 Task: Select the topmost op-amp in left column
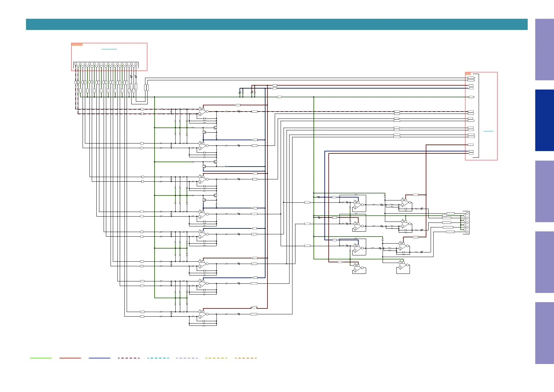point(203,111)
